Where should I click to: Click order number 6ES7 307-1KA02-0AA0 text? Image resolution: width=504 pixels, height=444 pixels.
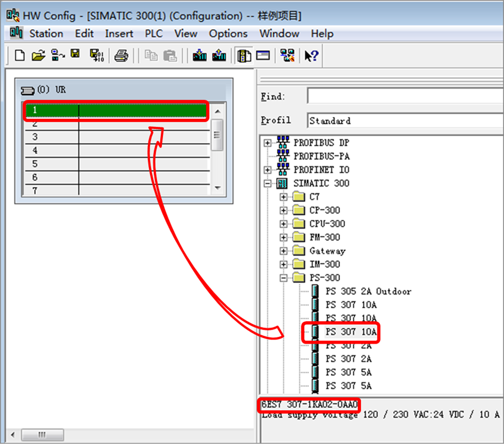tap(309, 404)
